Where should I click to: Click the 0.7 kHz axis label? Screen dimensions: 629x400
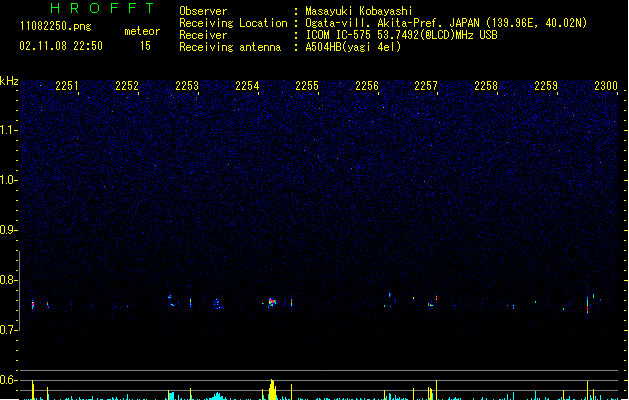click(8, 330)
